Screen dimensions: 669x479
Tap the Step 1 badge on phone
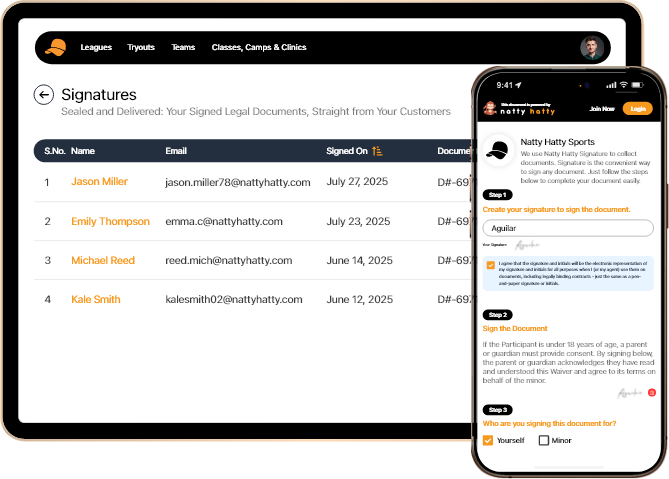(497, 195)
